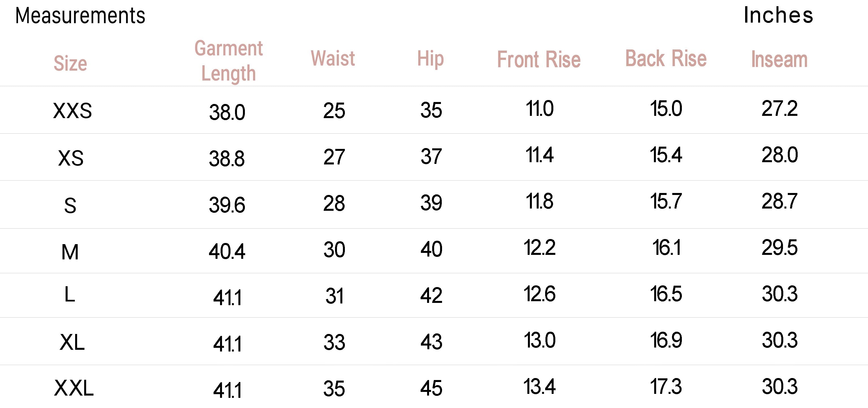The width and height of the screenshot is (868, 408).
Task: Pick the S size row label
Action: 70,205
